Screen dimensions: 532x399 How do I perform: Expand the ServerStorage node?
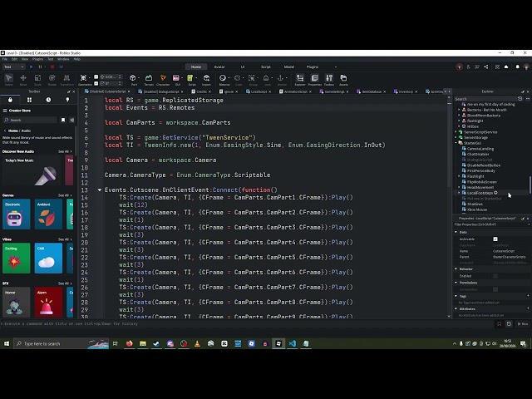[456, 137]
